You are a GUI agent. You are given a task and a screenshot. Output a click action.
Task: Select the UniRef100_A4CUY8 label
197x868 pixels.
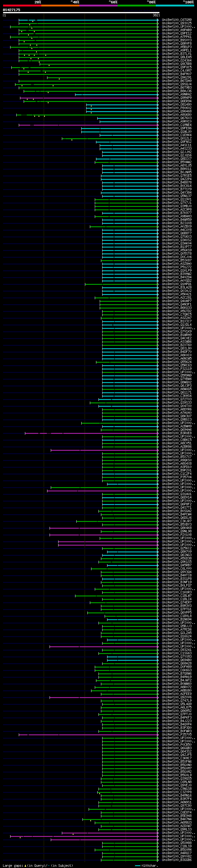point(176,230)
